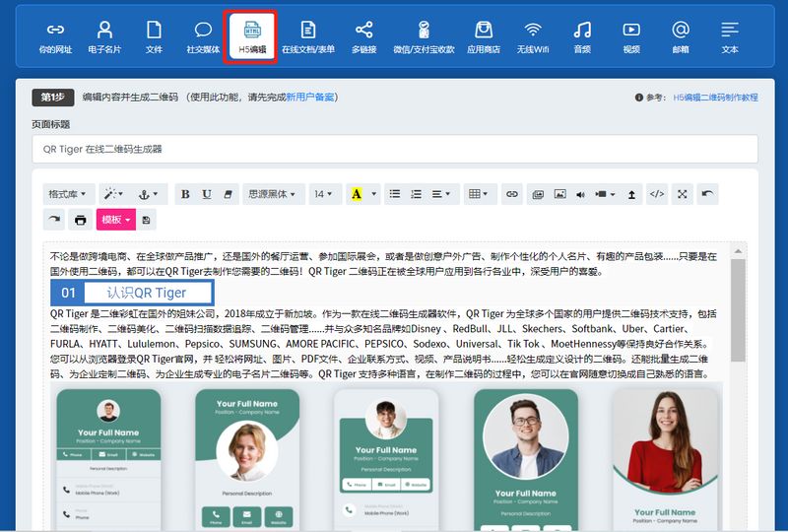Toggle underline formatting

coord(207,194)
